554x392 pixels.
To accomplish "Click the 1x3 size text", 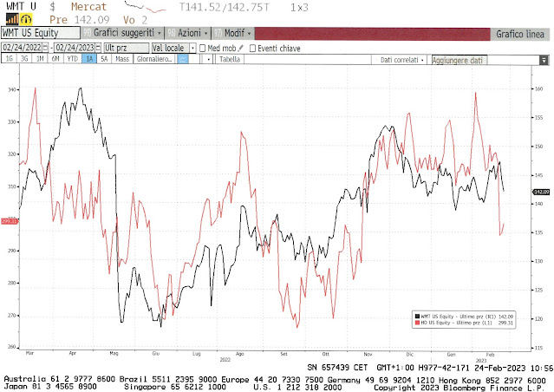I will tap(299, 8).
